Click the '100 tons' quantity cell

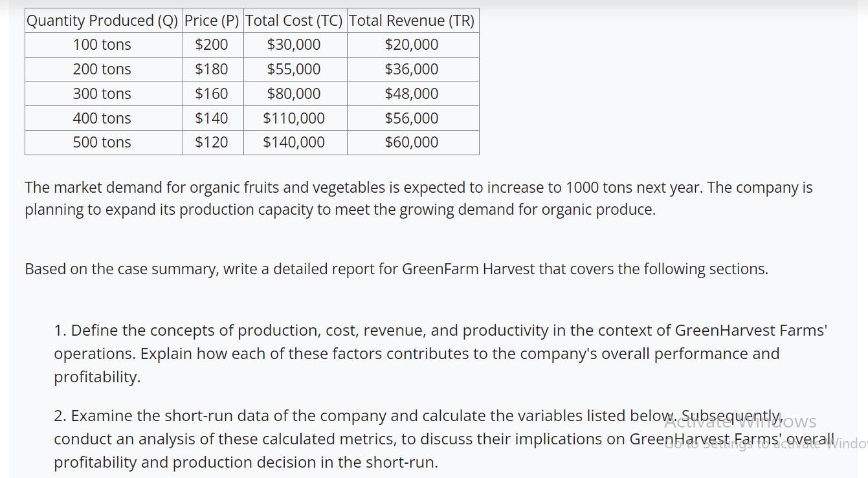pos(102,45)
